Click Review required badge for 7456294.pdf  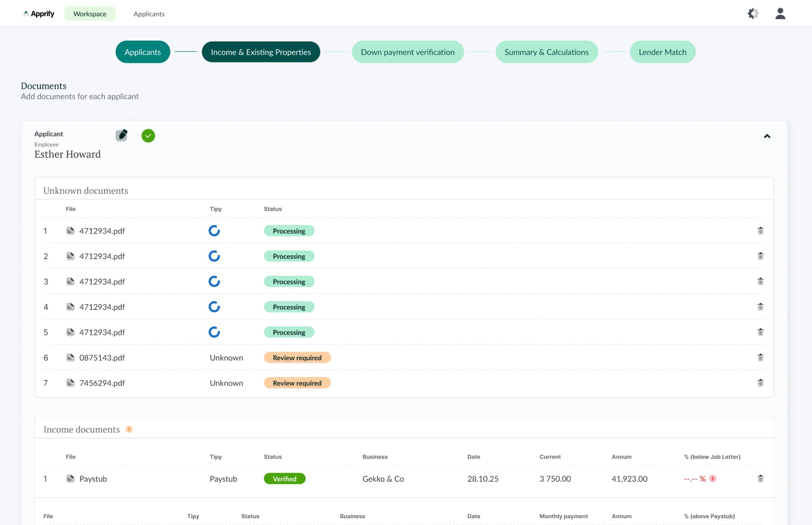coord(297,383)
